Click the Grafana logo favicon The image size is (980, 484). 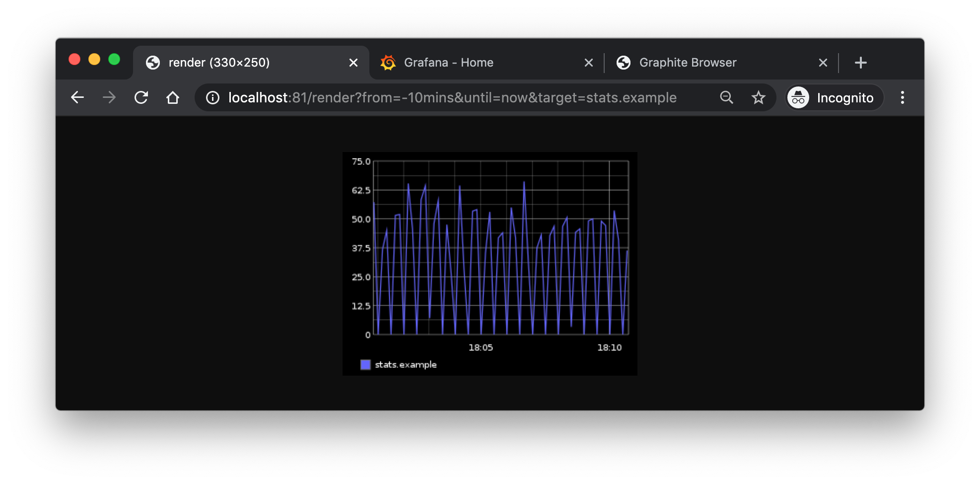pyautogui.click(x=388, y=63)
